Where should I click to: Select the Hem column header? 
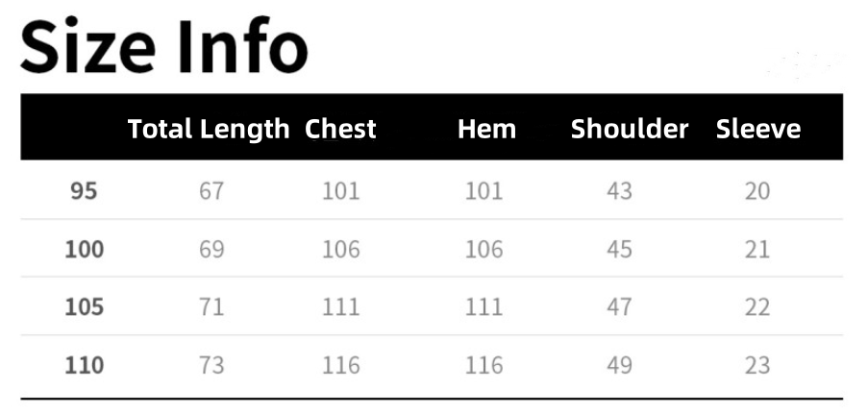486,129
